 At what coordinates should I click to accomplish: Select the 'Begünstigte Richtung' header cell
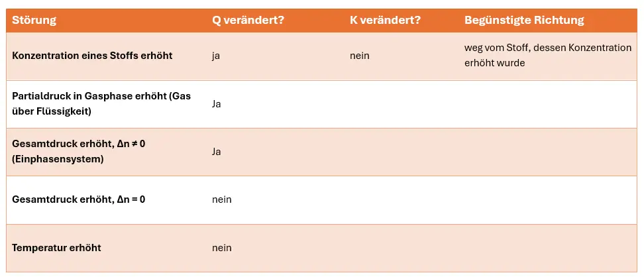pos(524,20)
